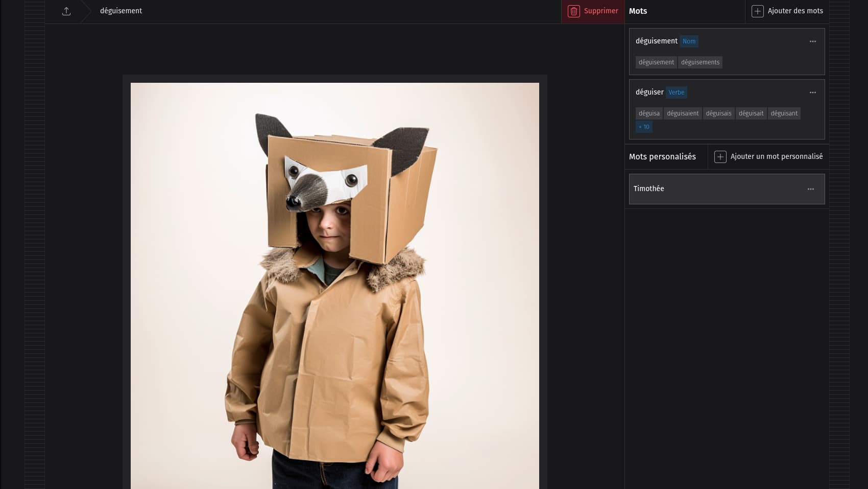
Task: Click the upload/export icon at top left
Action: pyautogui.click(x=66, y=11)
